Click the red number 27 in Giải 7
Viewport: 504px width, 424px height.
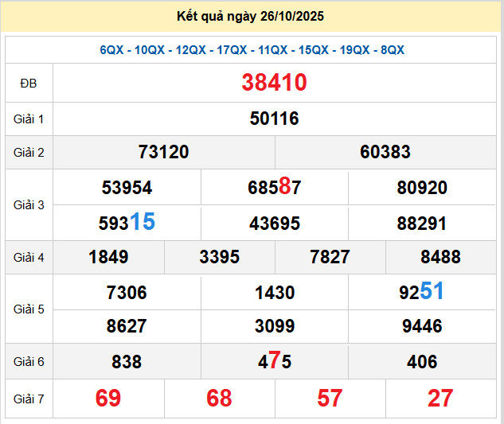tap(440, 398)
